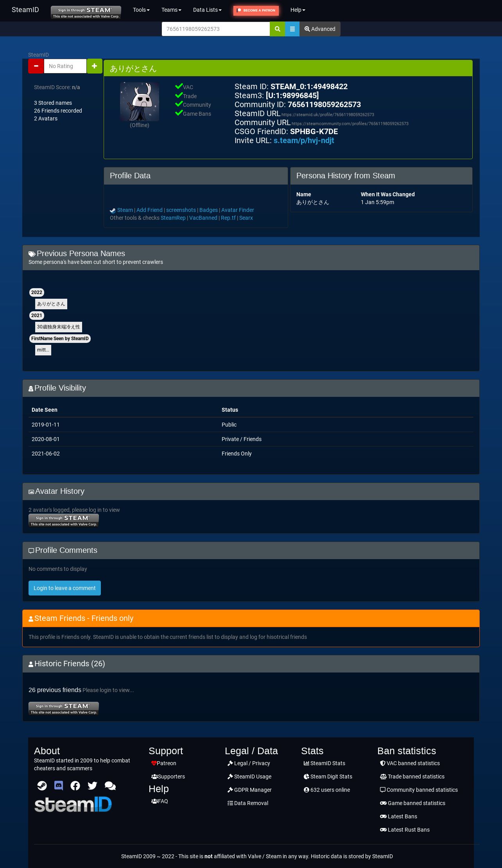The height and width of the screenshot is (868, 502).
Task: Open the steamid.uk profile URL link
Action: click(x=328, y=115)
